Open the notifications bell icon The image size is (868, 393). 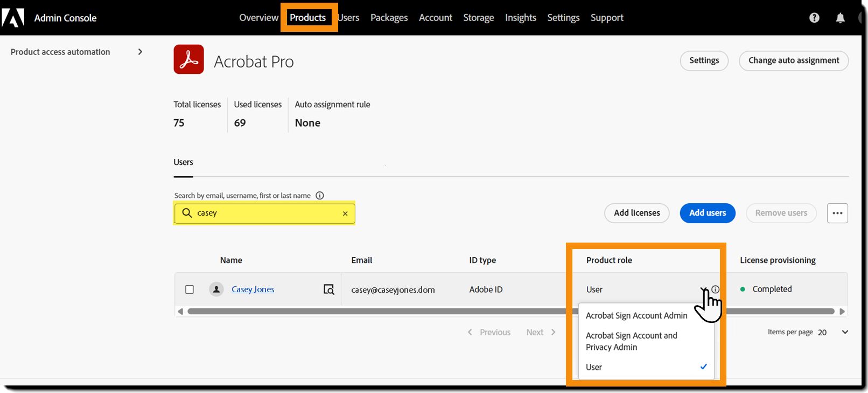pos(840,18)
